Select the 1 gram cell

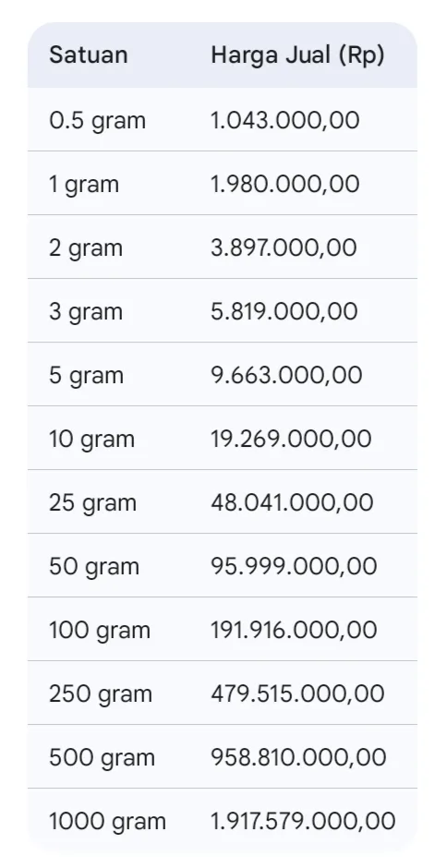coord(84,185)
